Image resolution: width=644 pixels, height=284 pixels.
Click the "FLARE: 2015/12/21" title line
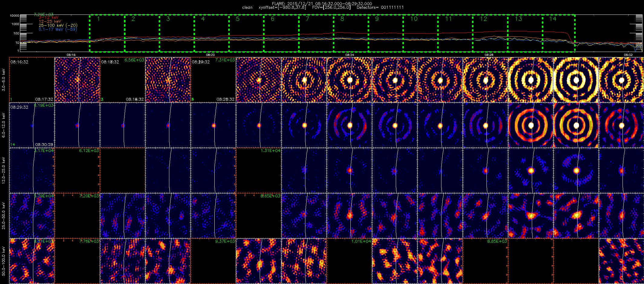click(322, 4)
